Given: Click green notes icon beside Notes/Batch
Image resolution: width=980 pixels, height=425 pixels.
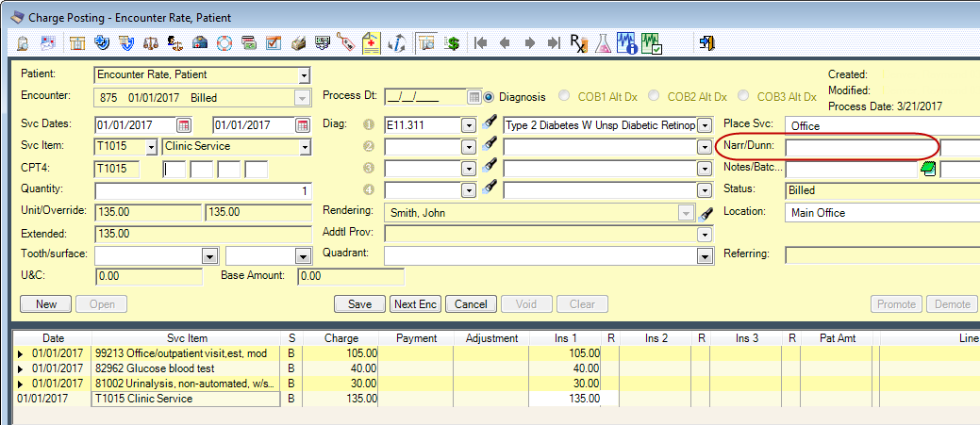Looking at the screenshot, I should tap(927, 170).
